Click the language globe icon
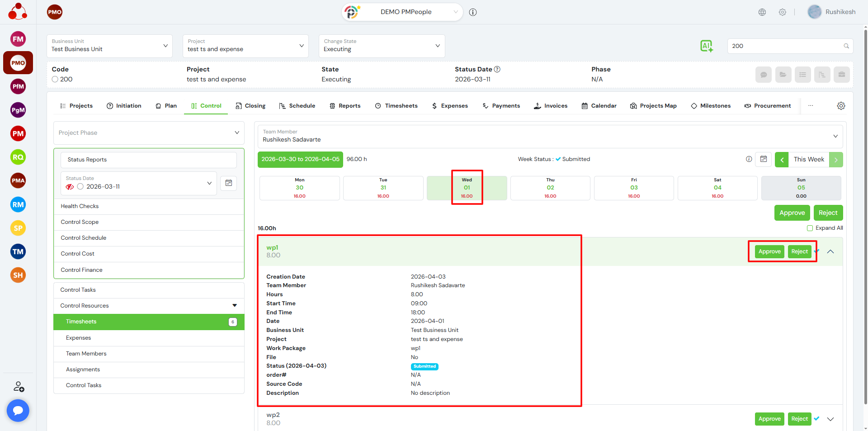Viewport: 868px width, 431px height. pyautogui.click(x=762, y=12)
